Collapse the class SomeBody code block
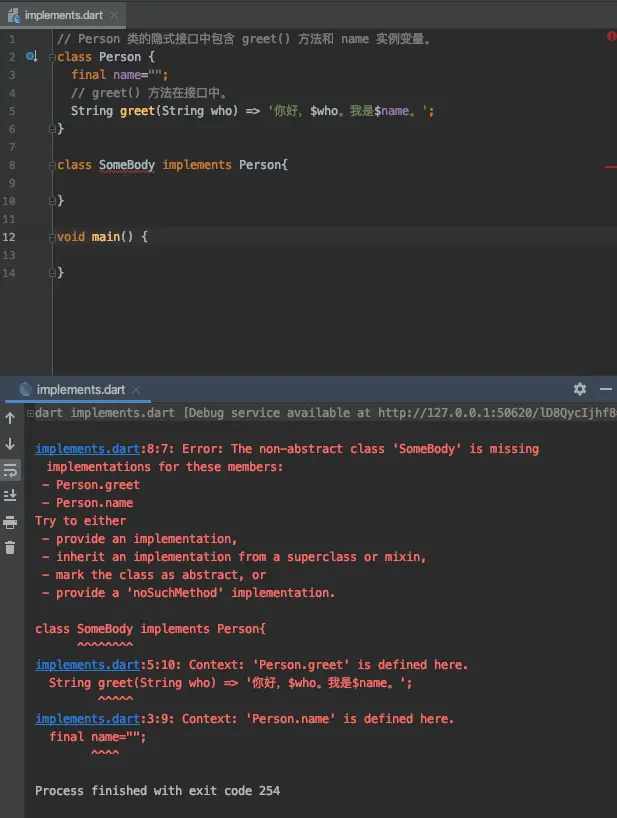Screen dimensions: 617x818 [x=52, y=165]
